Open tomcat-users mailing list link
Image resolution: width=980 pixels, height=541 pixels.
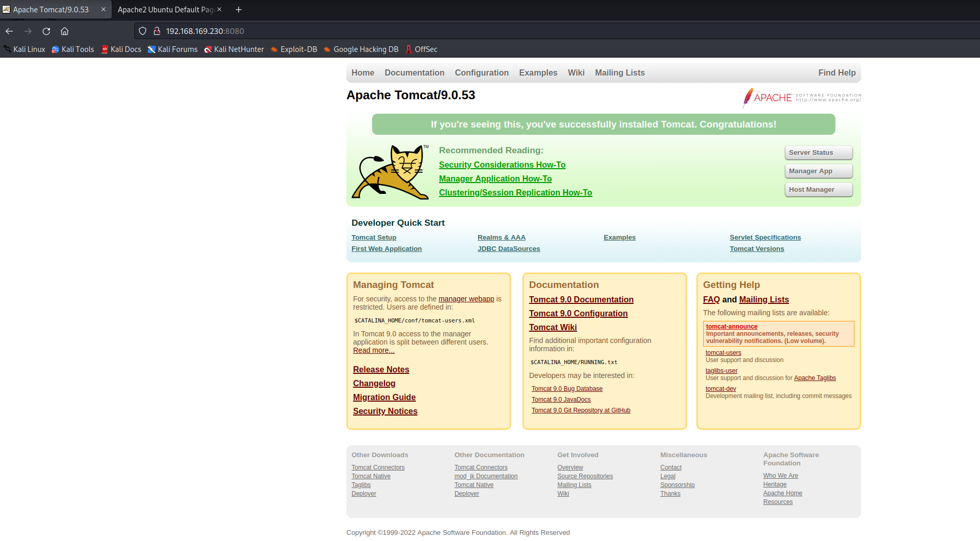click(x=723, y=353)
